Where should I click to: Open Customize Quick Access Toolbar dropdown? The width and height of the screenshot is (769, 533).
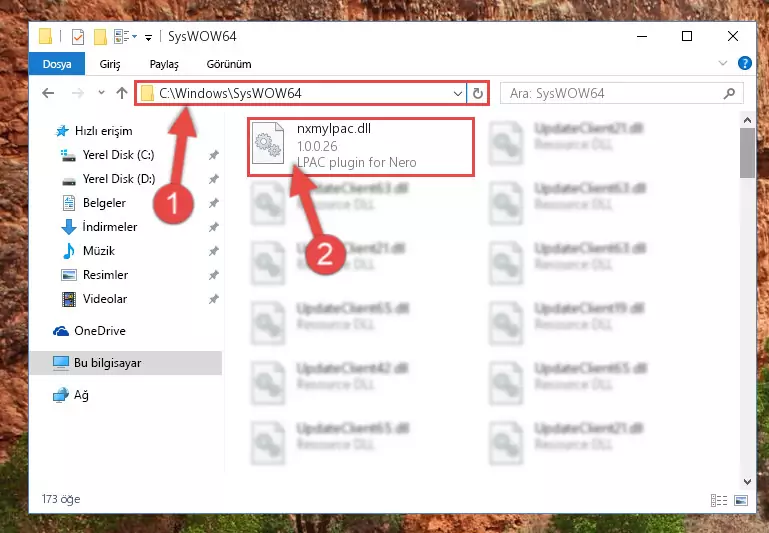(x=148, y=37)
